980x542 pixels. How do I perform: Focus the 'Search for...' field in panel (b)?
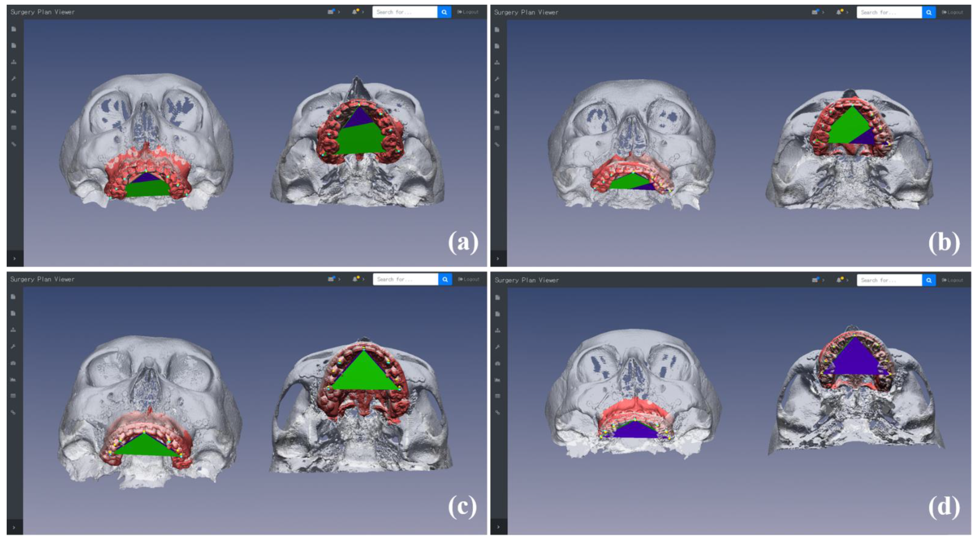click(x=889, y=12)
